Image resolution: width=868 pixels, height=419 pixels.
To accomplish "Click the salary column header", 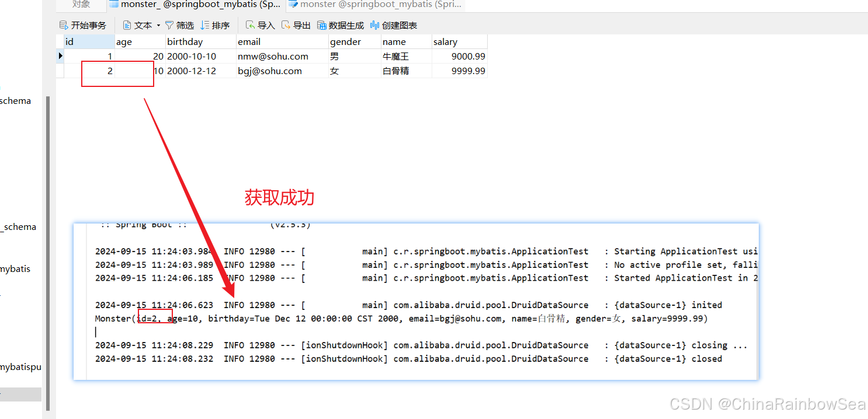I will coord(459,42).
